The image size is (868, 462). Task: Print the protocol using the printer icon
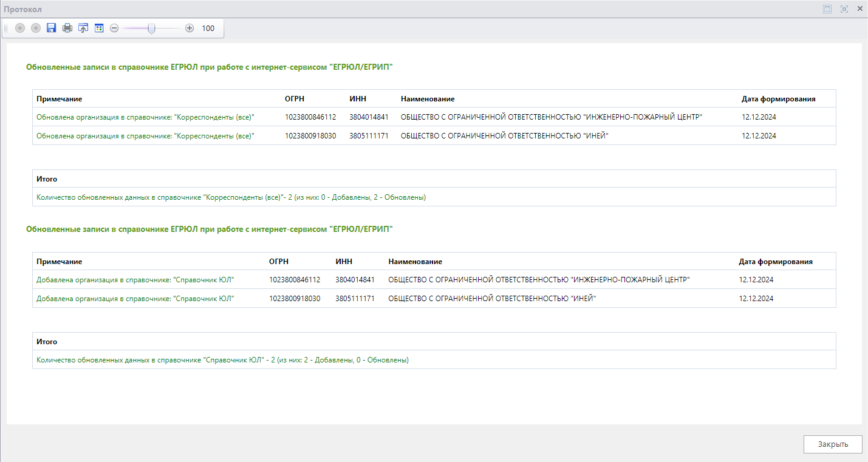(67, 28)
